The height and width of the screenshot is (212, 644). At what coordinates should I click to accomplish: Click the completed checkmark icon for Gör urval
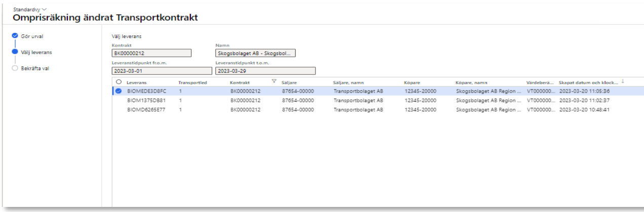(15, 36)
